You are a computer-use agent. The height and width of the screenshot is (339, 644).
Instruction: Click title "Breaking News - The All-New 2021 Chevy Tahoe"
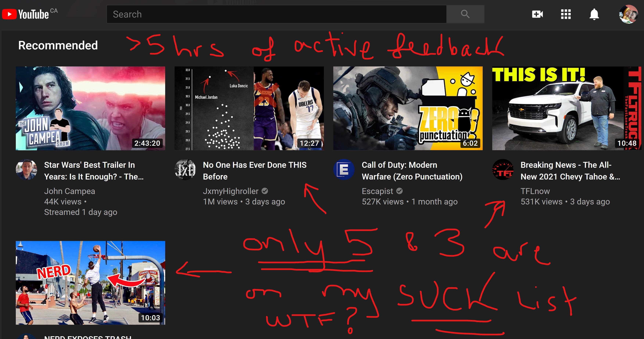[570, 171]
